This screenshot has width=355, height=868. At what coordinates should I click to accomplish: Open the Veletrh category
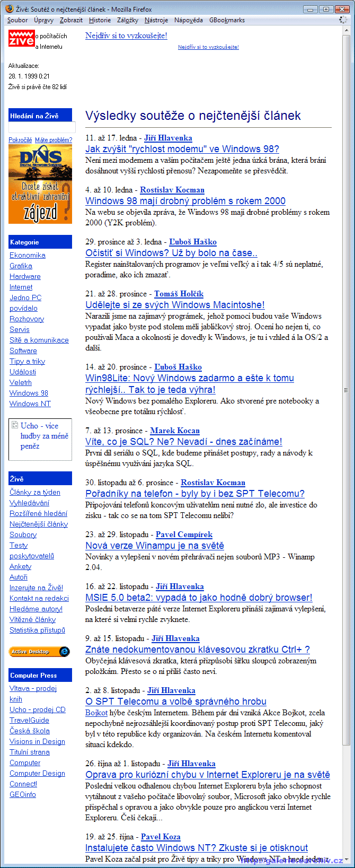(x=21, y=382)
